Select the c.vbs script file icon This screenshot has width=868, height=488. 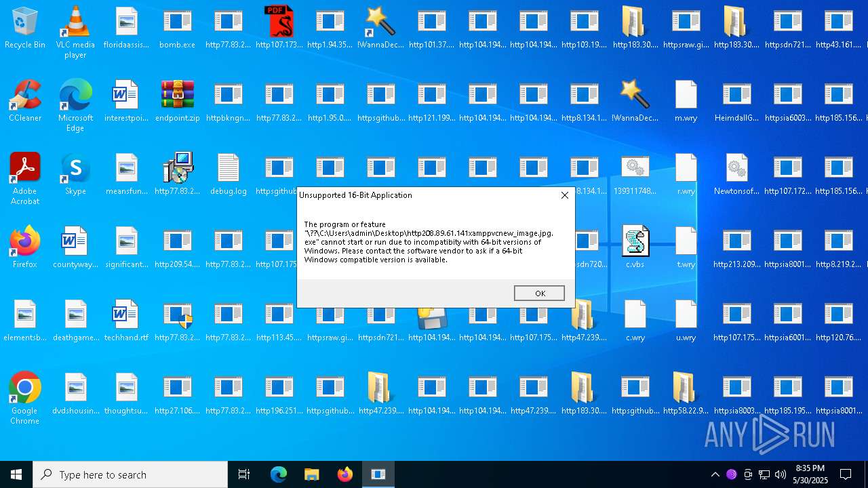(x=635, y=247)
